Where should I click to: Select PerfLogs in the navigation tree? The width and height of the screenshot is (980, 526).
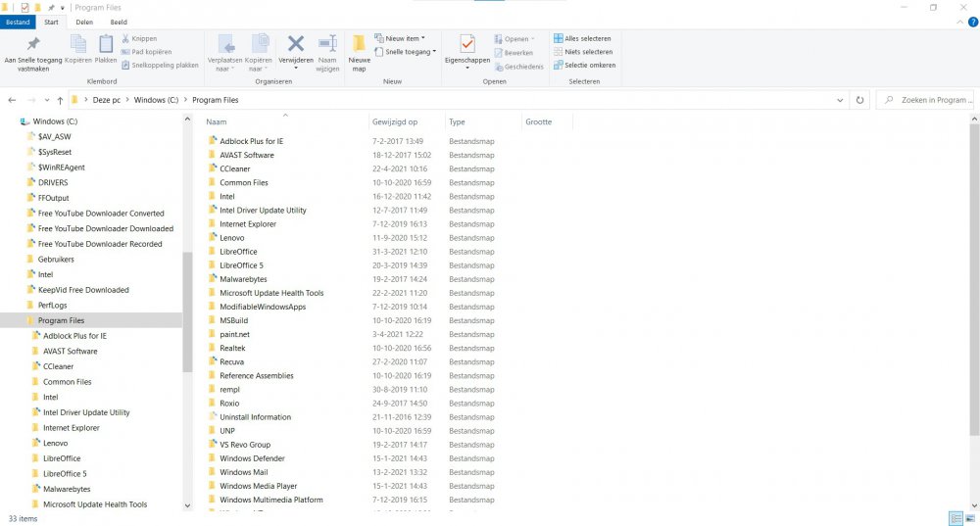pyautogui.click(x=52, y=306)
